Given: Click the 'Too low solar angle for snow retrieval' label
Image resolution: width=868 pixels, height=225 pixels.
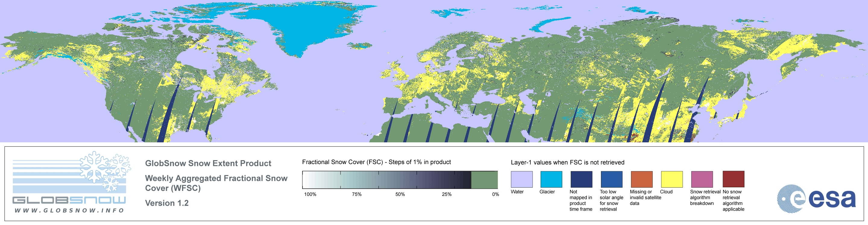Looking at the screenshot, I should click(x=612, y=200).
